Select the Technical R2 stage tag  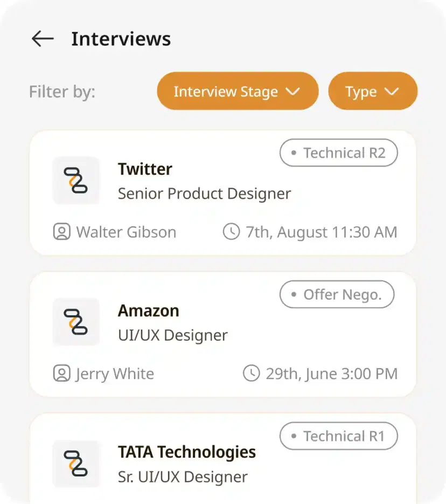tap(338, 154)
